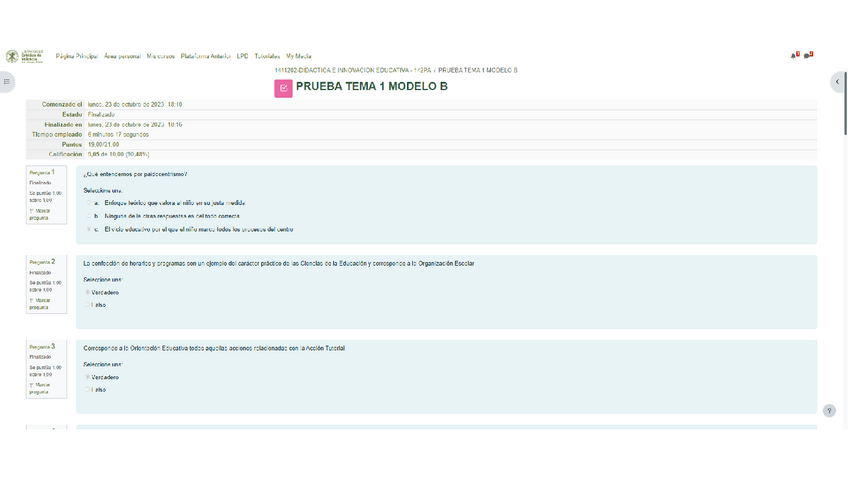Viewport: 848px width, 477px height.
Task: Click the question text about paidocentrismo
Action: pos(135,174)
